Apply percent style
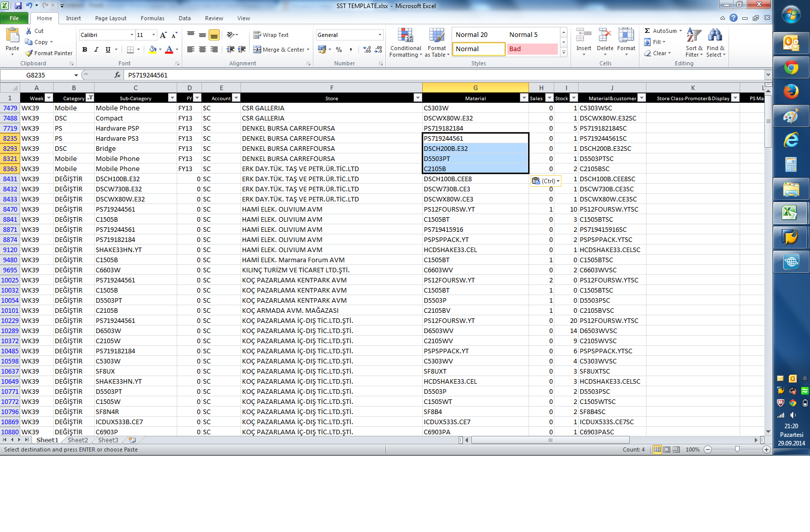 point(339,50)
